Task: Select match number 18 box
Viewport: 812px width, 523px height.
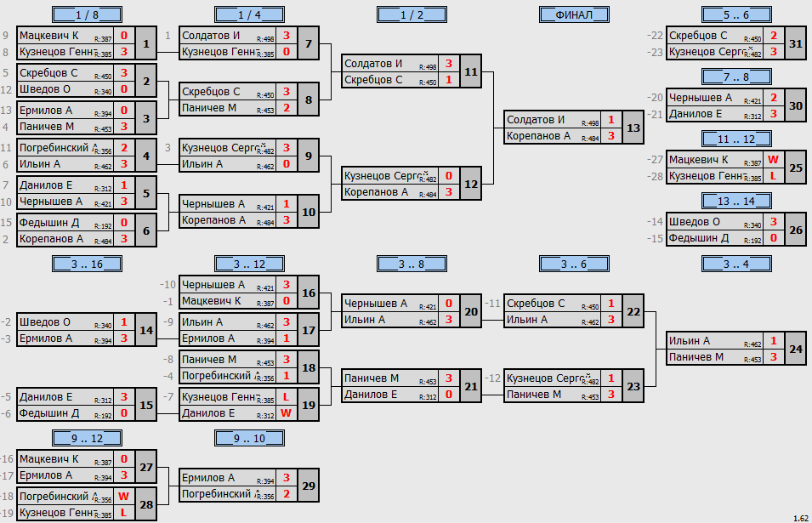Action: click(x=309, y=367)
